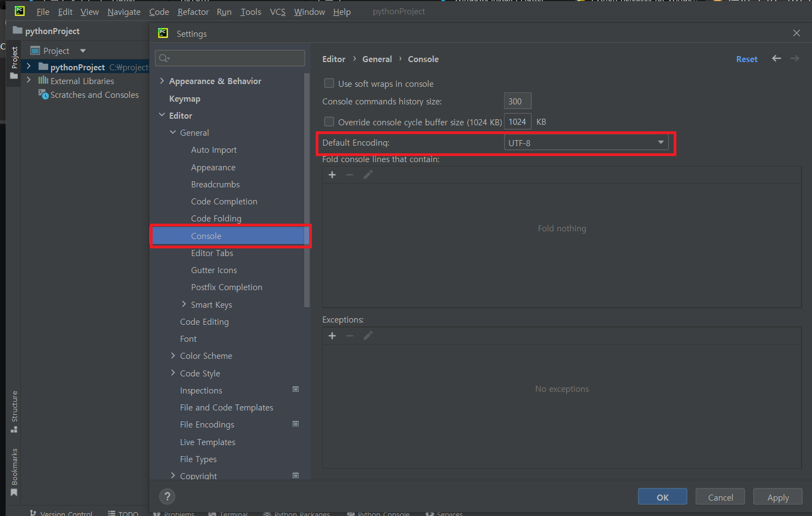Click the cycle buffer size 1024 field
Screen dimensions: 812x516
(517, 121)
